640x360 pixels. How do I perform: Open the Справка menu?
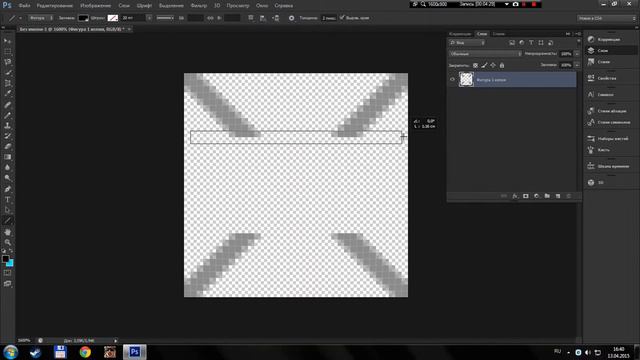tap(284, 6)
